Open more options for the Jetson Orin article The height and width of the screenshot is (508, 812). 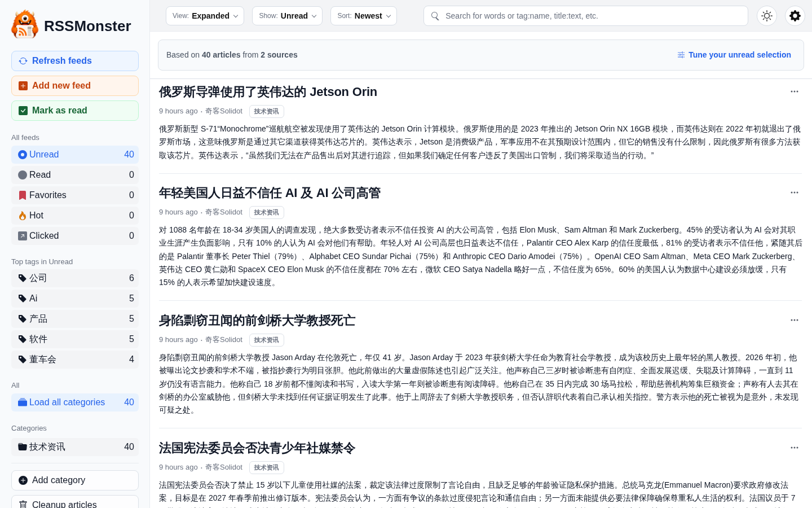tap(795, 91)
